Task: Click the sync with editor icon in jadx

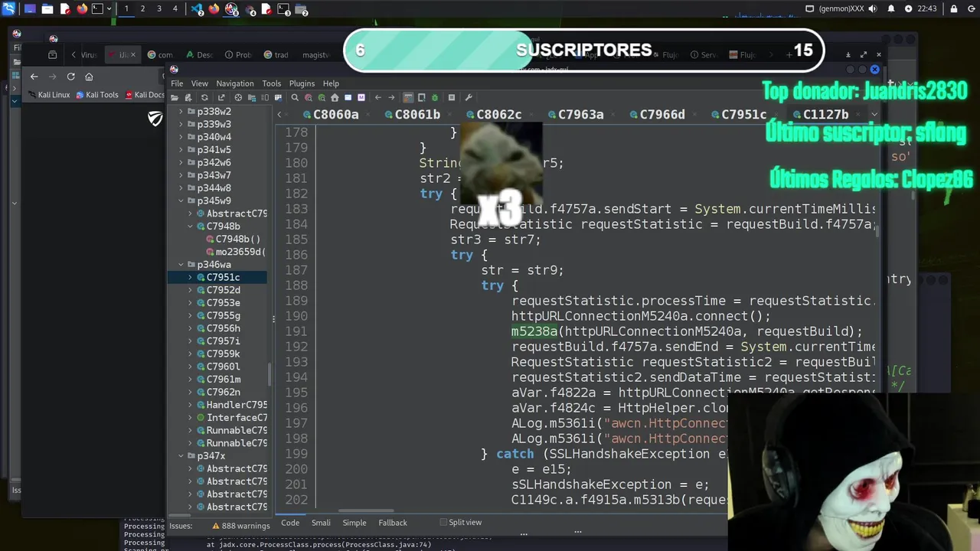Action: [239, 97]
